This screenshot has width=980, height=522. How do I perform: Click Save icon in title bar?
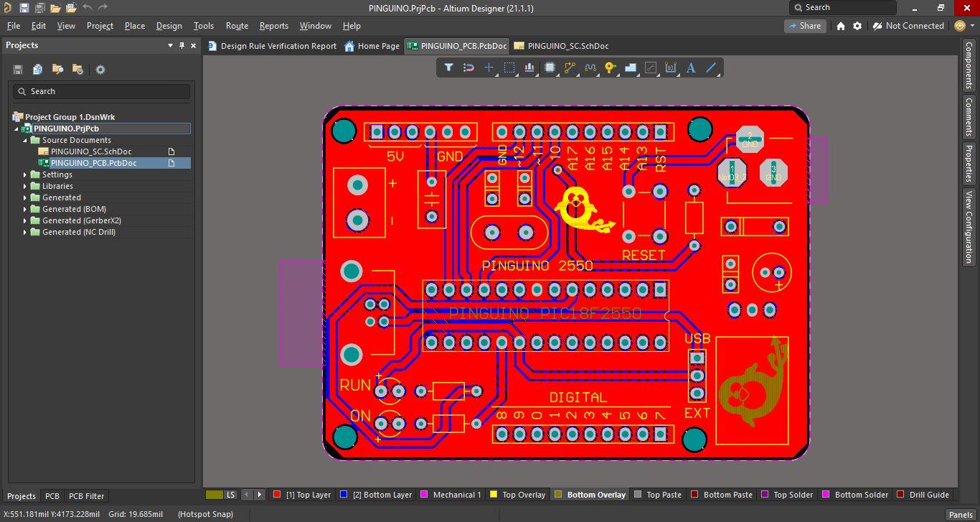tap(24, 8)
